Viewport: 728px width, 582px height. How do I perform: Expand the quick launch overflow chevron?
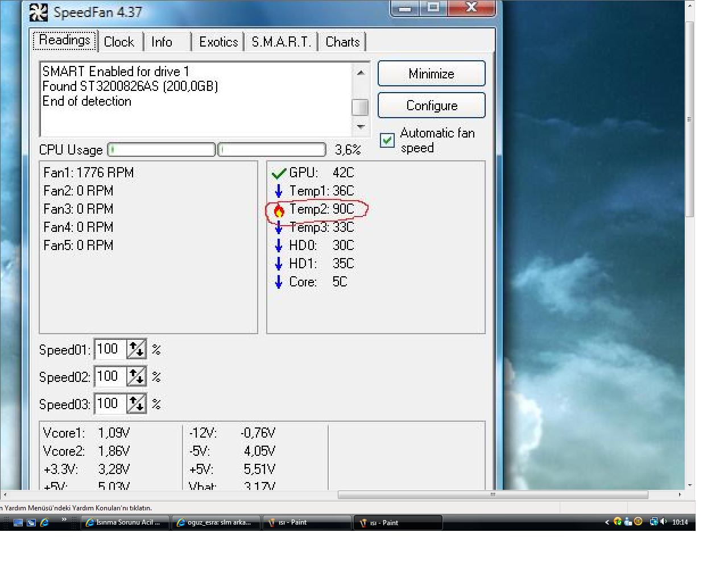coord(64,519)
